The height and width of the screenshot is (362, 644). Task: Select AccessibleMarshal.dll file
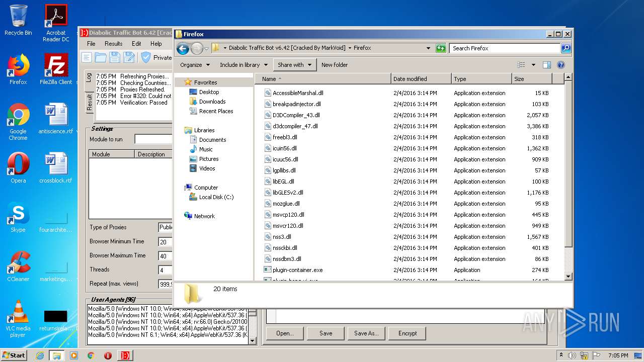pyautogui.click(x=294, y=93)
